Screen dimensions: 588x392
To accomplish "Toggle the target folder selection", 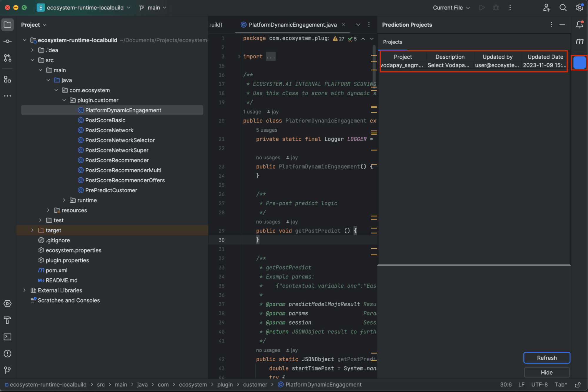I will (x=53, y=230).
